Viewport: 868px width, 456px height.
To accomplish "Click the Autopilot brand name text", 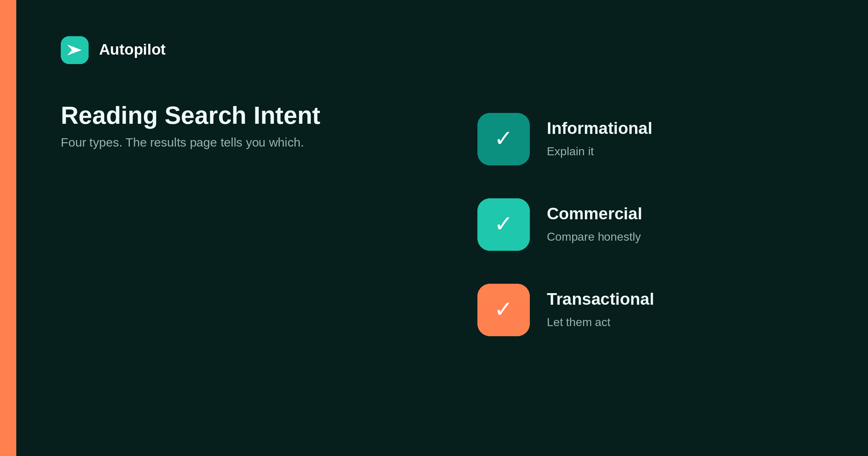I will click(132, 50).
